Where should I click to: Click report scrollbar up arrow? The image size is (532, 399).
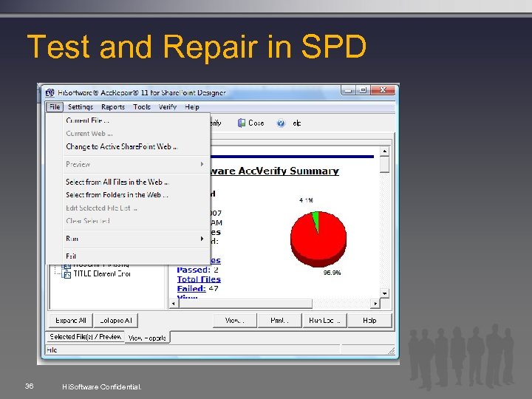pyautogui.click(x=384, y=151)
